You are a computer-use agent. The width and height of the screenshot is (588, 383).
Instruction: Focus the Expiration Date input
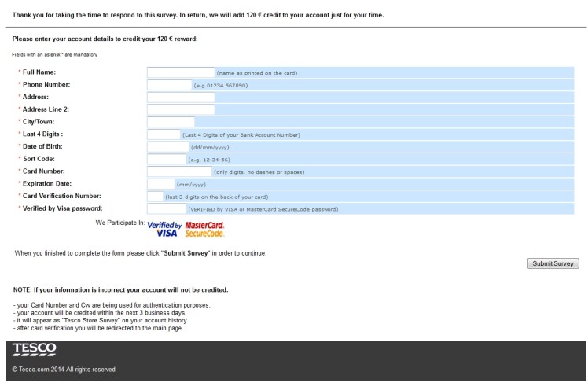point(160,184)
